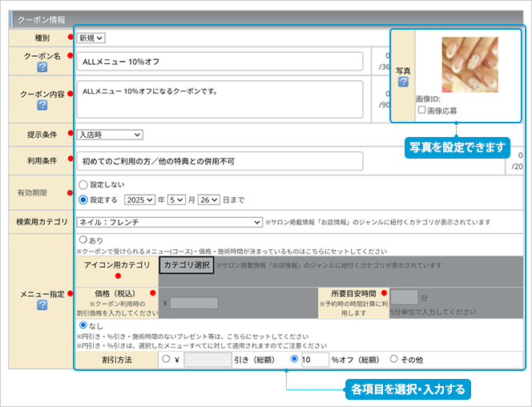532x407 pixels.
Task: Click the クーポン名 text field
Action: [220, 62]
